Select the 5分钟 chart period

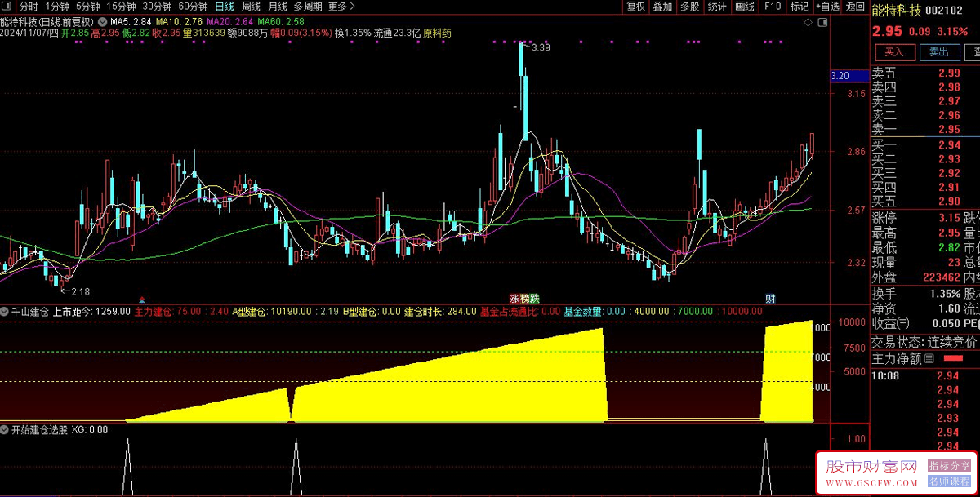point(87,7)
